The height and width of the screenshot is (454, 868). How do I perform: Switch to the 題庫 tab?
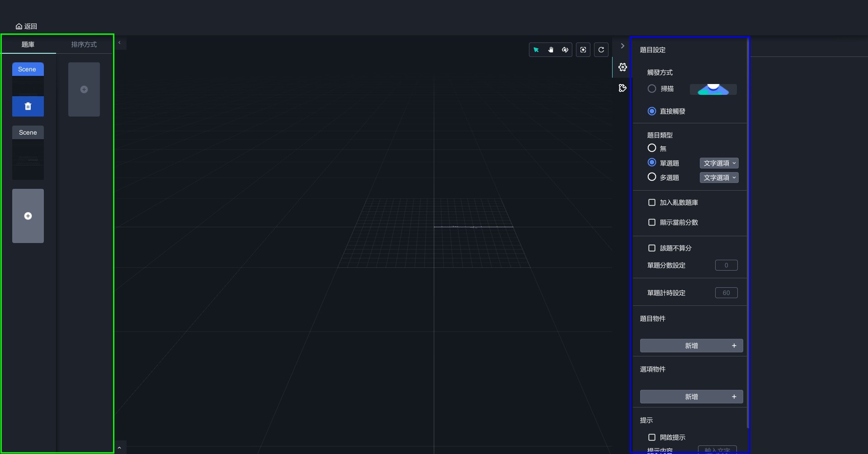click(x=28, y=44)
